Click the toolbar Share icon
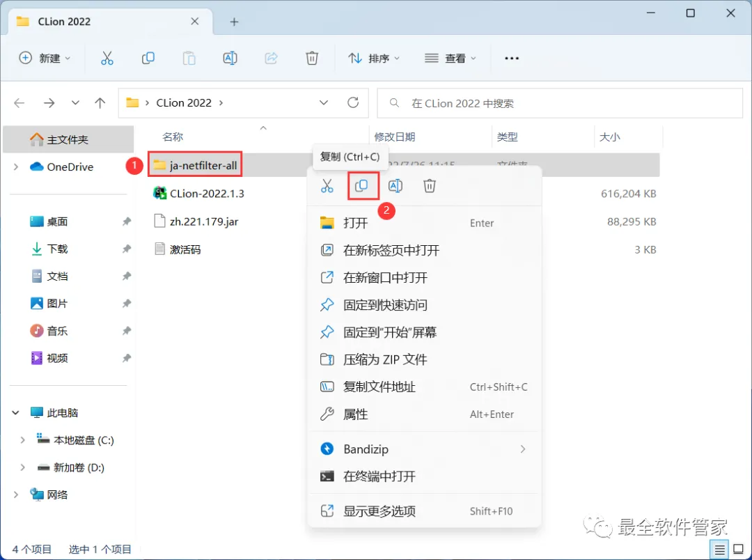The height and width of the screenshot is (560, 752). [271, 58]
